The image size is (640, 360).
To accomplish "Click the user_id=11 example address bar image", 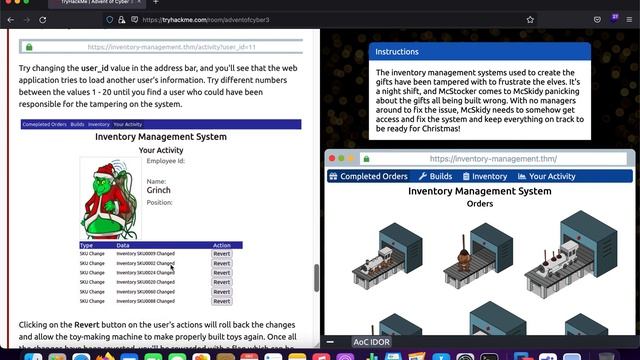I will click(161, 47).
